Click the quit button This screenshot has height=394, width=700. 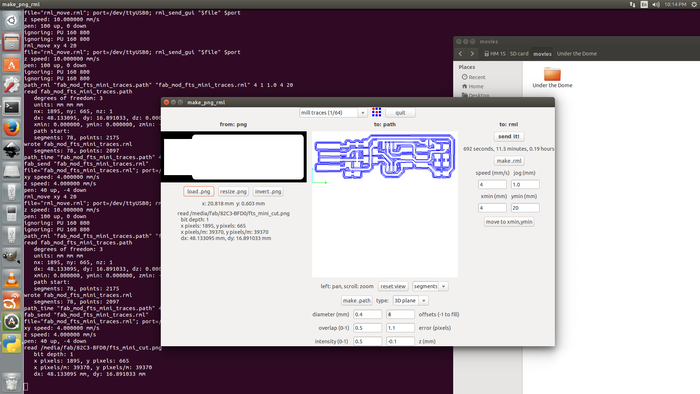[400, 113]
